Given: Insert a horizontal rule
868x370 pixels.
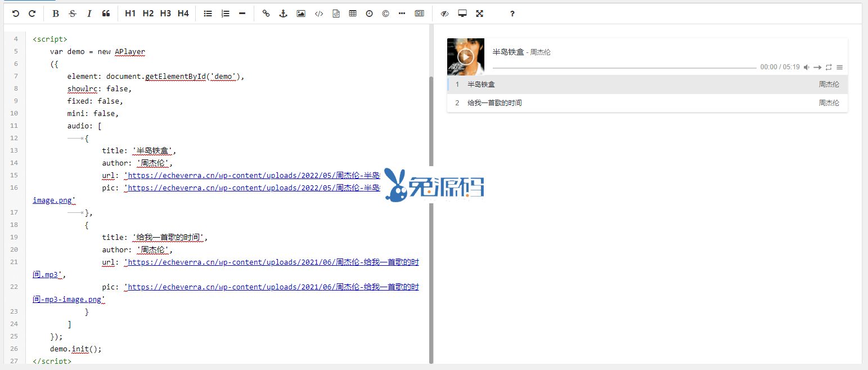Looking at the screenshot, I should tap(242, 14).
